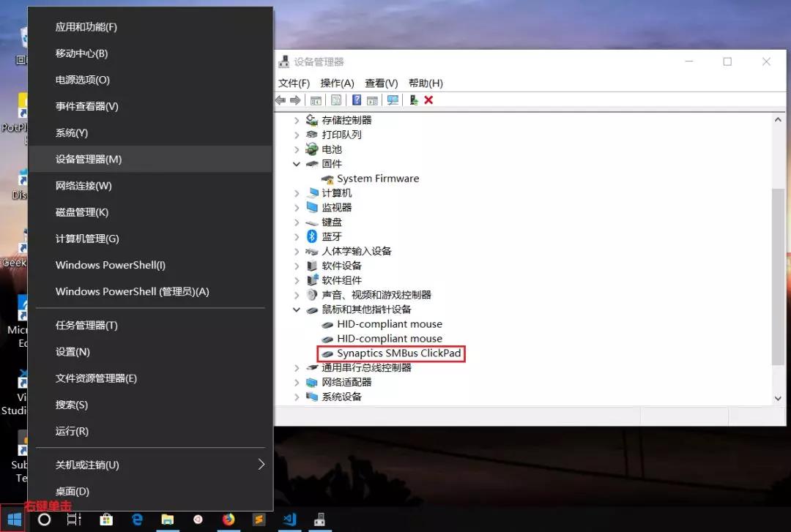
Task: Launch Firefox from the taskbar
Action: [x=229, y=520]
